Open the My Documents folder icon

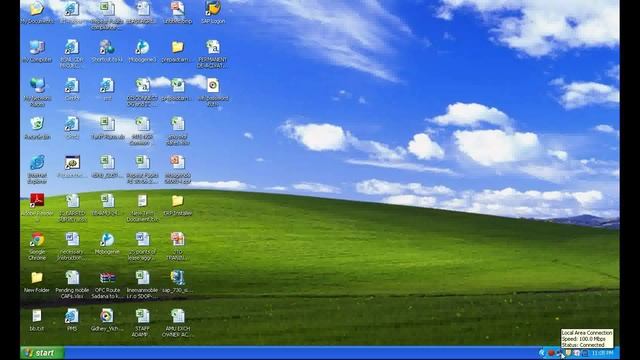pyautogui.click(x=37, y=9)
